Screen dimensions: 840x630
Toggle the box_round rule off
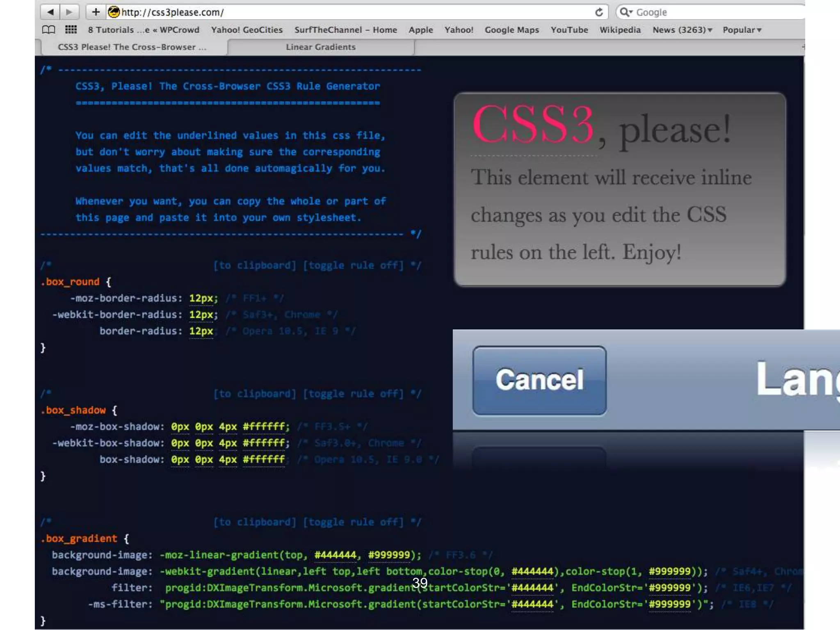tap(354, 265)
